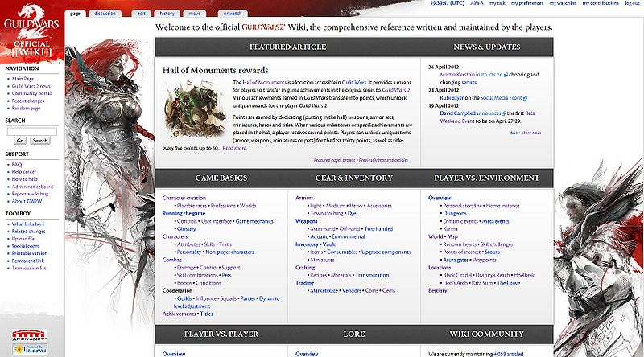Image resolution: width=644 pixels, height=357 pixels.
Task: Open the Help center link
Action: click(x=24, y=172)
